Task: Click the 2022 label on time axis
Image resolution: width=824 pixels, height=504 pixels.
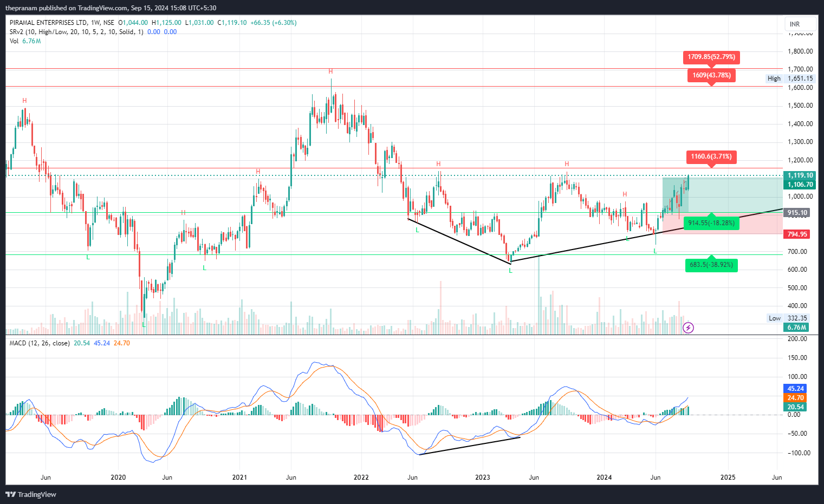Action: (x=361, y=477)
